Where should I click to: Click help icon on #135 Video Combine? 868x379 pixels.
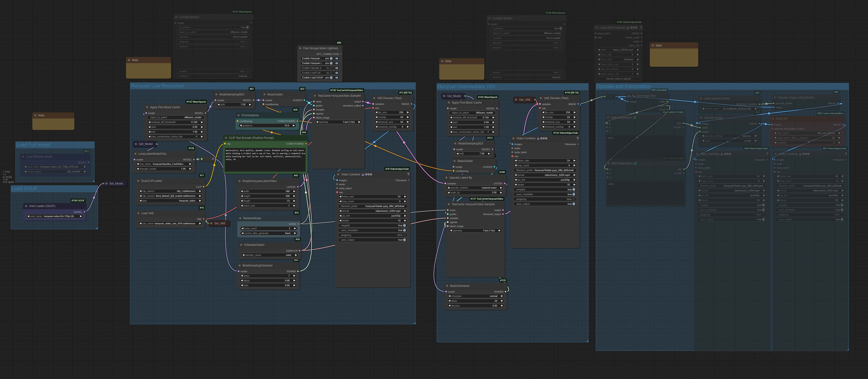click(577, 139)
